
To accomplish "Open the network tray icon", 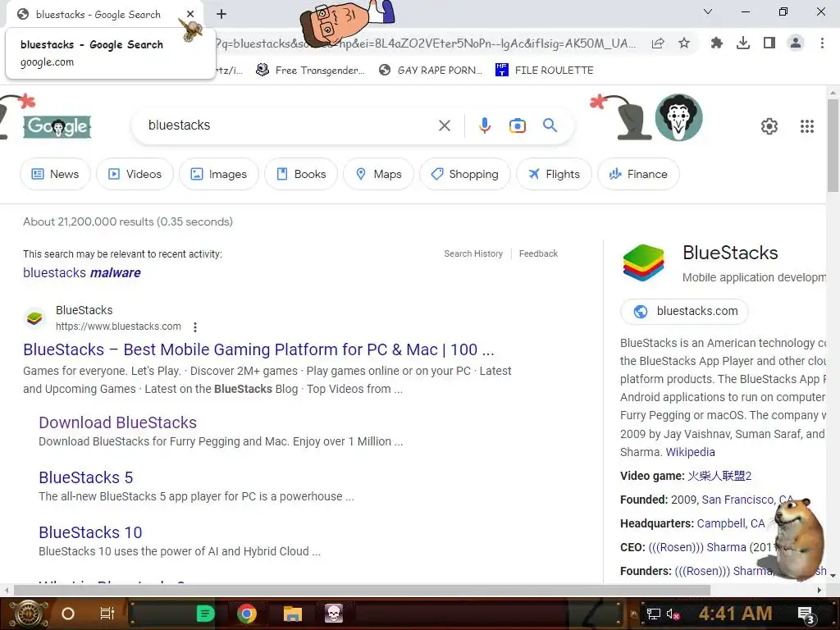I will [653, 614].
